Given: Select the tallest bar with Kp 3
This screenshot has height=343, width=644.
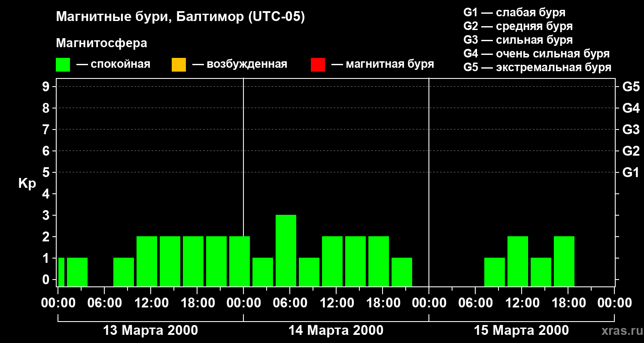Looking at the screenshot, I should (286, 250).
